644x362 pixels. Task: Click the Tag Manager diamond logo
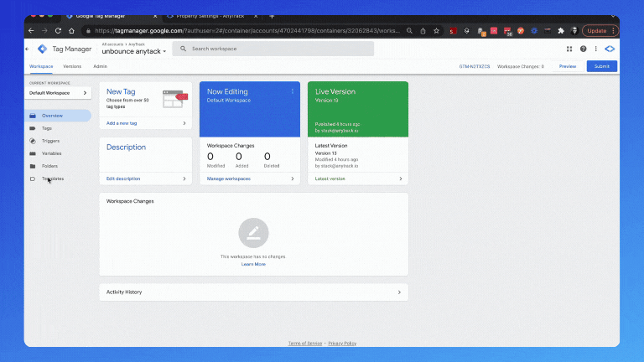[x=42, y=49]
